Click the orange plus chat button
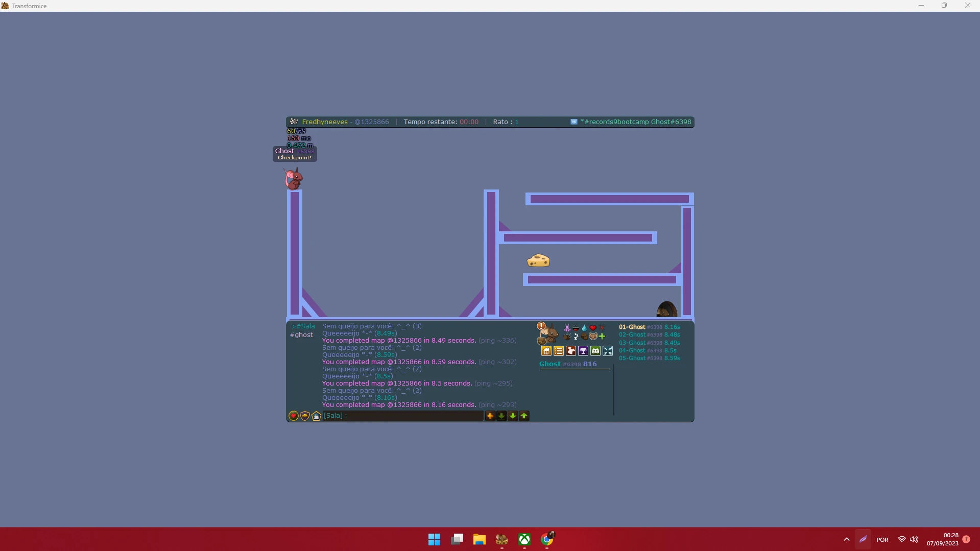 tap(490, 416)
